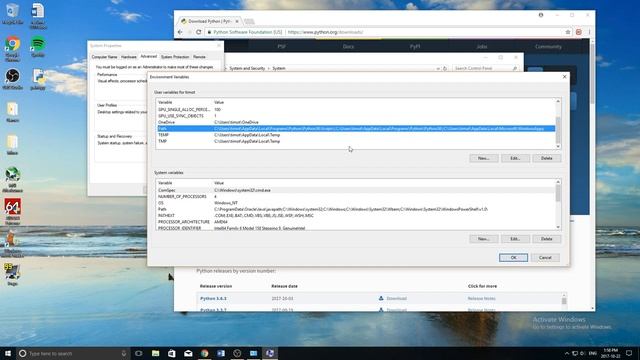Select the TEMP user variable row
This screenshot has height=360, width=640.
pos(356,135)
